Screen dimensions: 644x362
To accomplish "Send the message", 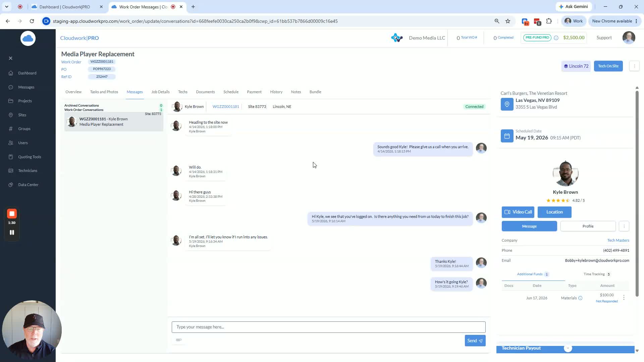I will [475, 341].
